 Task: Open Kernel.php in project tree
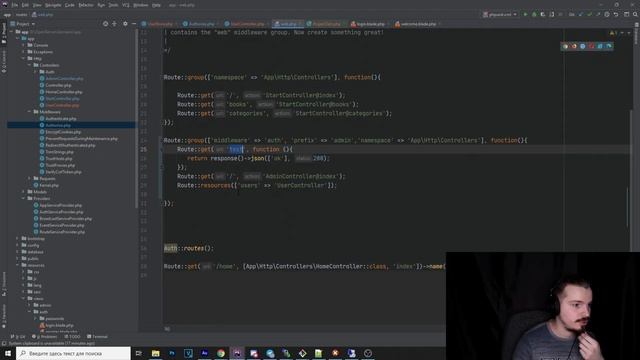point(49,185)
